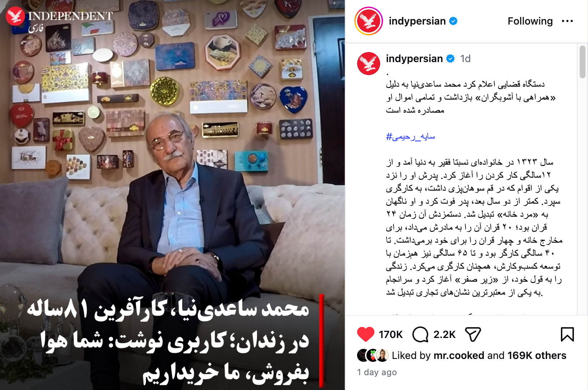Open the blue Persian hashtag link
This screenshot has width=588, height=390.
pyautogui.click(x=410, y=137)
